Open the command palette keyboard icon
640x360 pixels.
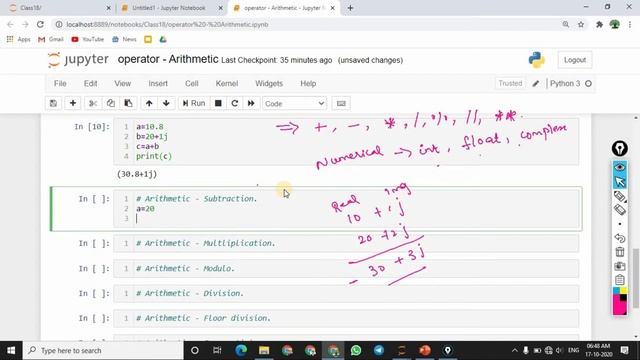[x=341, y=103]
